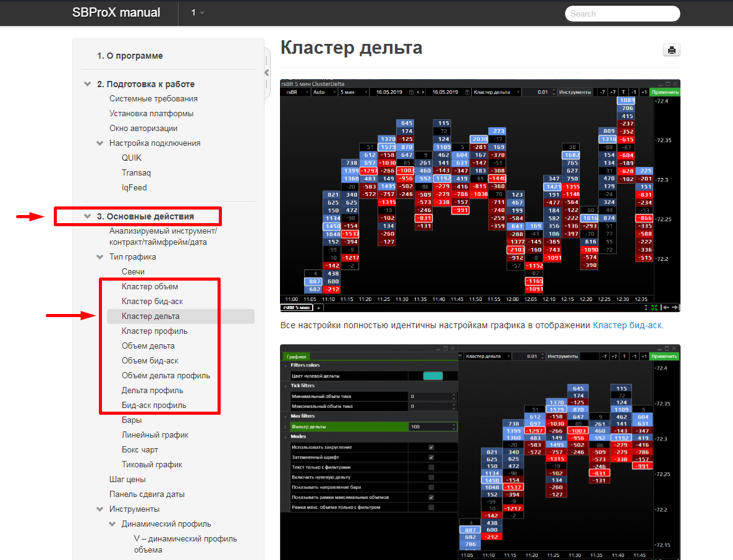Click the green fit-to-screen chart icon
The width and height of the screenshot is (733, 560).
[655, 307]
